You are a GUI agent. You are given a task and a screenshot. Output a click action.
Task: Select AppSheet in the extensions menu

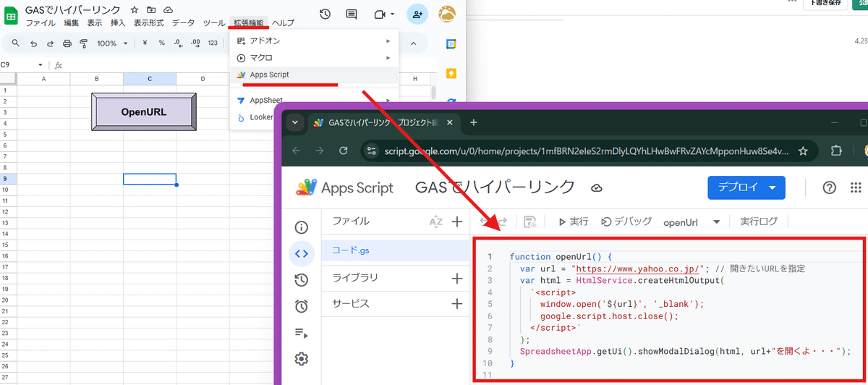(314, 100)
